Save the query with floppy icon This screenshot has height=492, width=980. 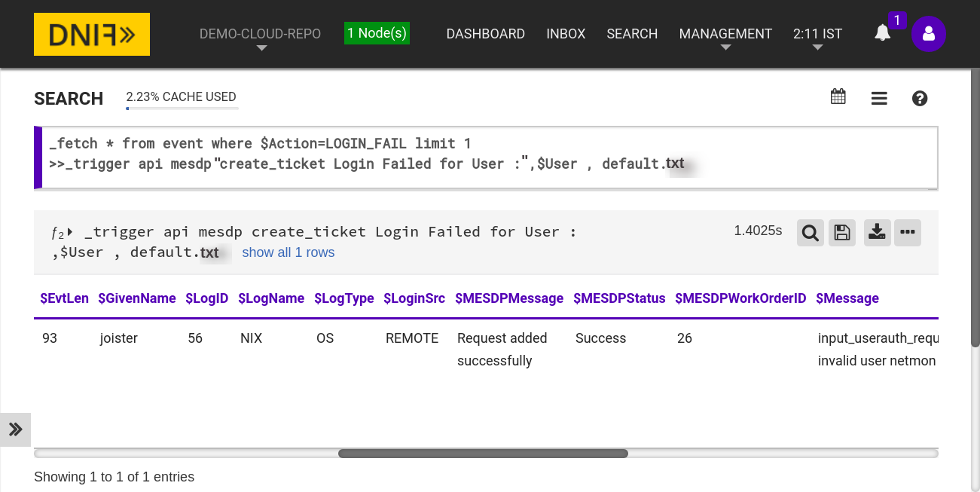(842, 233)
